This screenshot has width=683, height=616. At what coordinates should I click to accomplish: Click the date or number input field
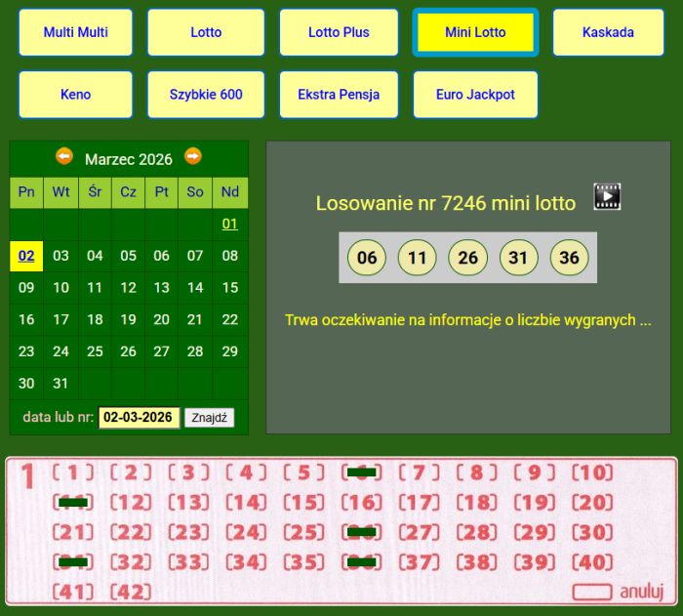tap(140, 418)
